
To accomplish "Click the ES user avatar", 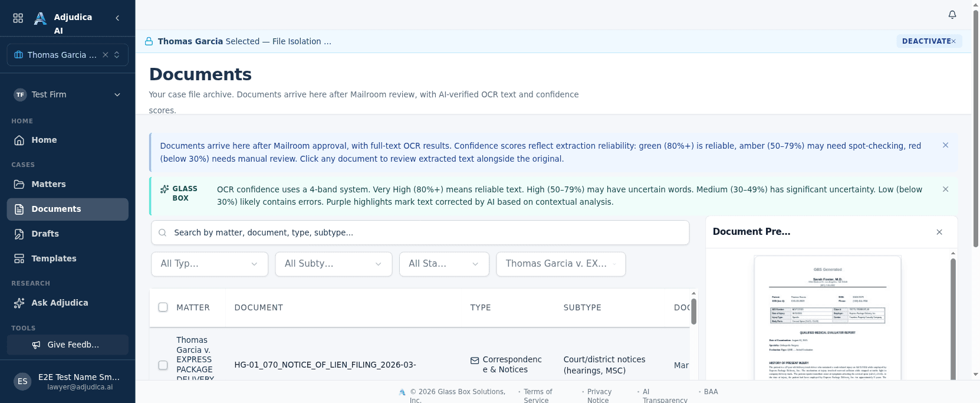I will pos(22,381).
